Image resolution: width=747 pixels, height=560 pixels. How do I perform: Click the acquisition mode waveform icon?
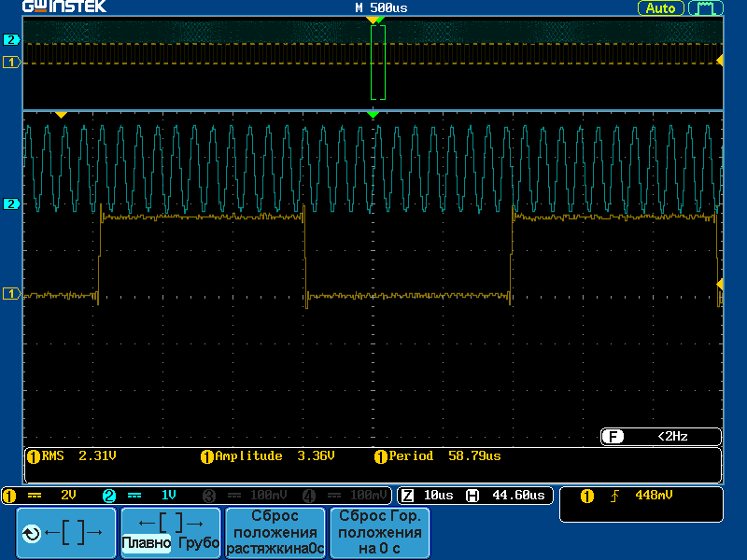pyautogui.click(x=705, y=8)
